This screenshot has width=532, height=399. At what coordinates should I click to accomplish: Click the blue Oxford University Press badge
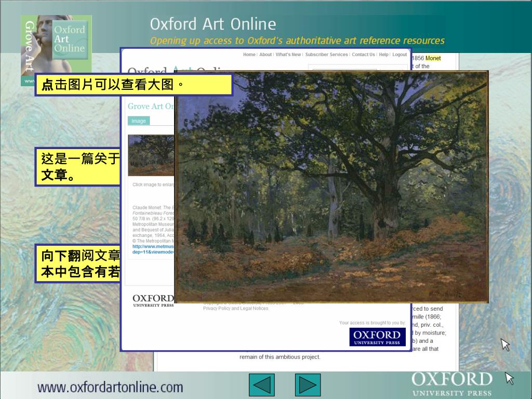coord(377,337)
